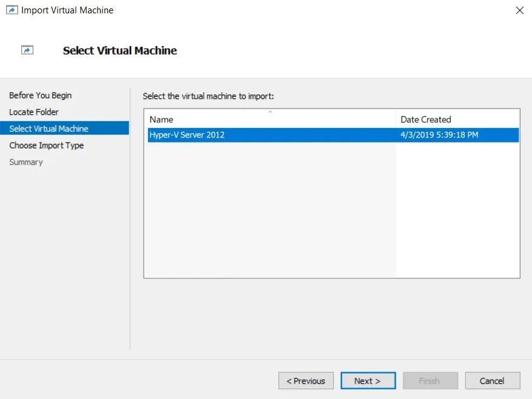532x399 pixels.
Task: Click the greyed-out Finish button
Action: point(429,381)
